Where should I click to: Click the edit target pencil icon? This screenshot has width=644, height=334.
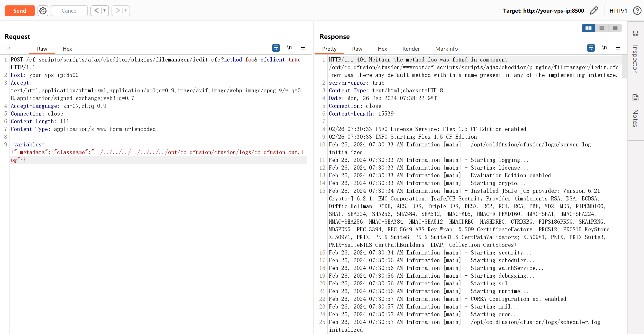click(594, 11)
